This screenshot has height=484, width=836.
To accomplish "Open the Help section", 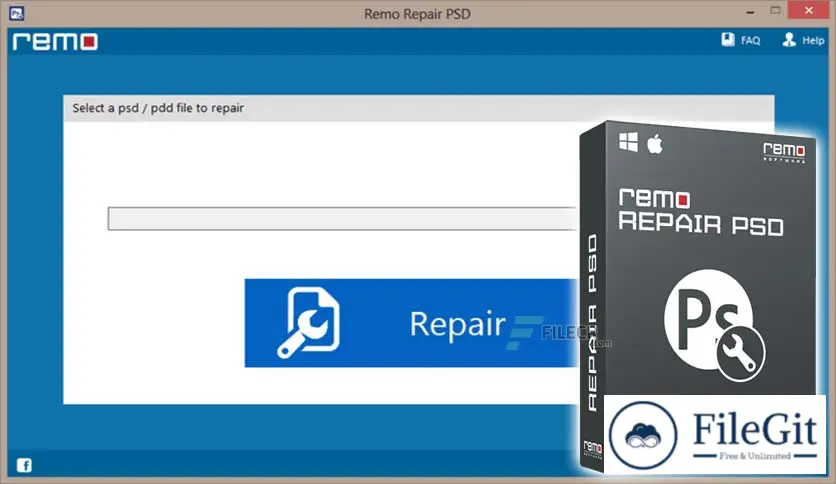I will pyautogui.click(x=803, y=40).
